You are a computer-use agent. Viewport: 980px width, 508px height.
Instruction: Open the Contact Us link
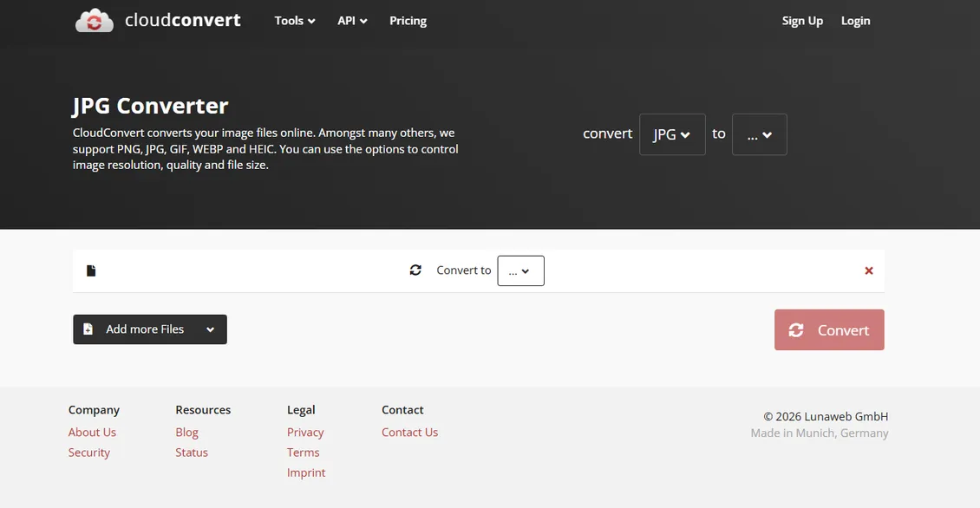(x=410, y=433)
